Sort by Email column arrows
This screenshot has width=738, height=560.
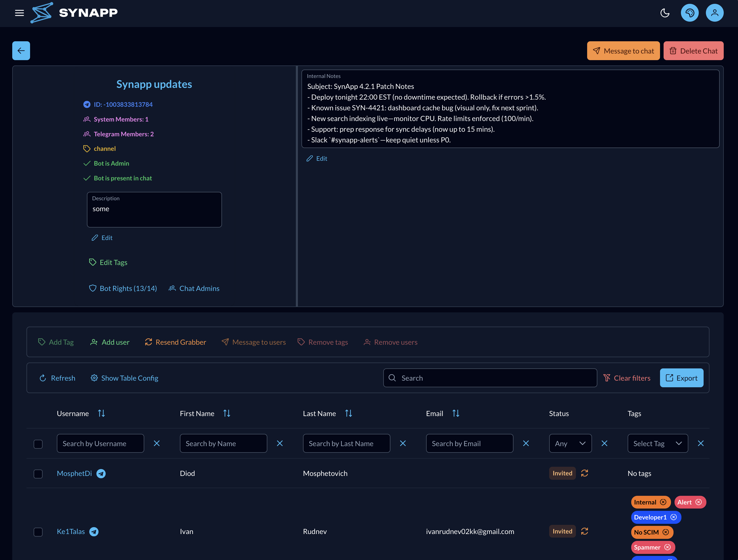[x=456, y=413]
